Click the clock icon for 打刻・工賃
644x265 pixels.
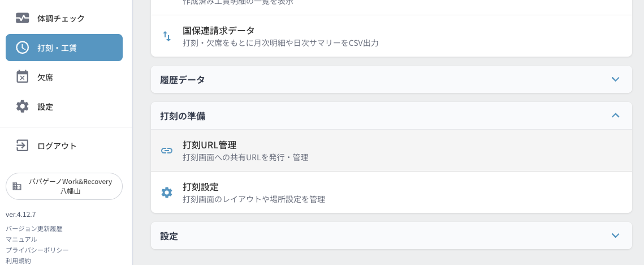[22, 48]
